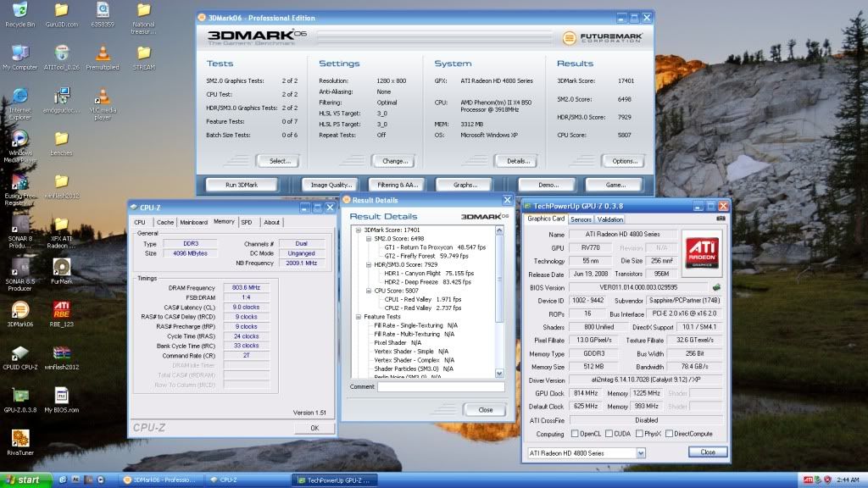868x488 pixels.
Task: Click Options... under Results in 3DMark06
Action: tap(624, 161)
